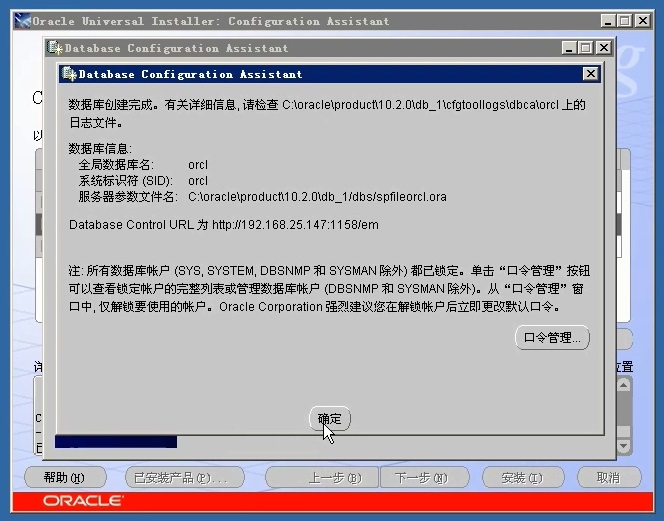664x521 pixels.
Task: Click the orcl value beside 全局数据库名
Action: coord(198,165)
